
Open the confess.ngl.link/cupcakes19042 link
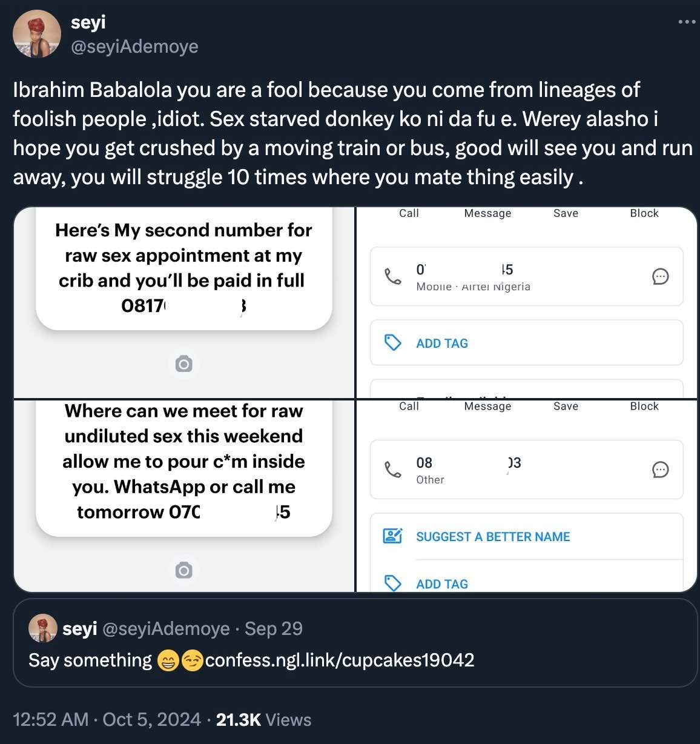(x=339, y=660)
